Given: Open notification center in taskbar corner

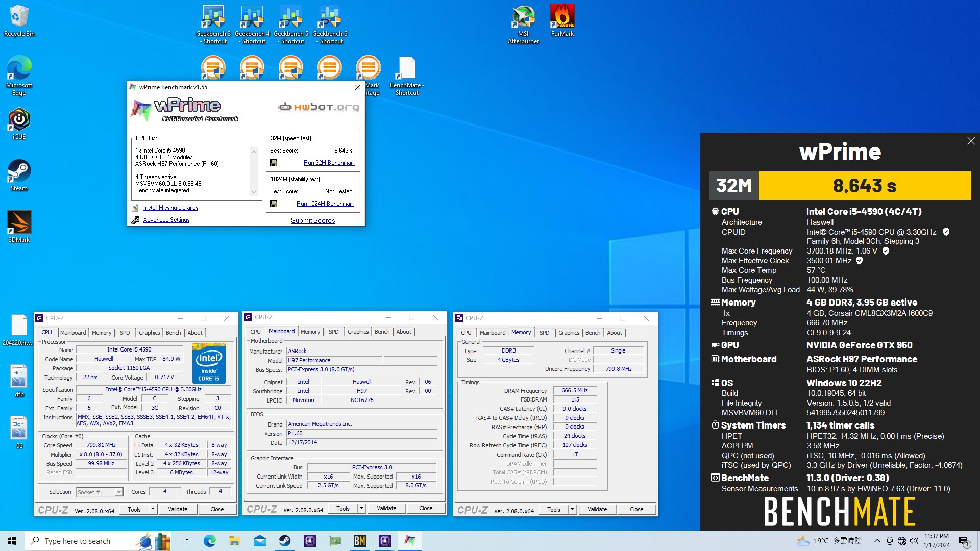Looking at the screenshot, I should [964, 541].
